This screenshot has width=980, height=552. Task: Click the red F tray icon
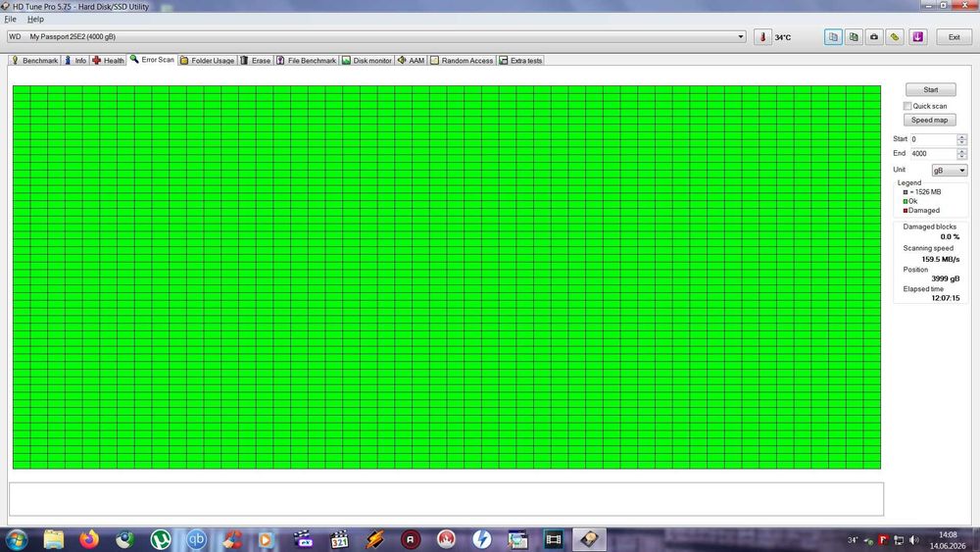(x=884, y=540)
